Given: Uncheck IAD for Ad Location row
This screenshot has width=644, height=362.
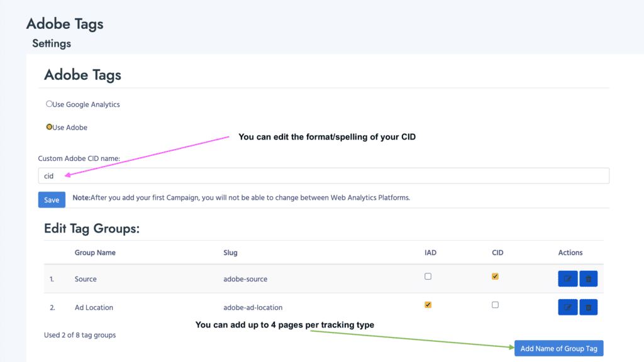Looking at the screenshot, I should 428,305.
